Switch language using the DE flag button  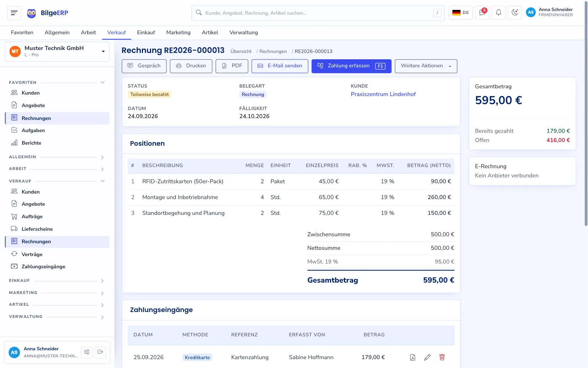click(x=460, y=13)
